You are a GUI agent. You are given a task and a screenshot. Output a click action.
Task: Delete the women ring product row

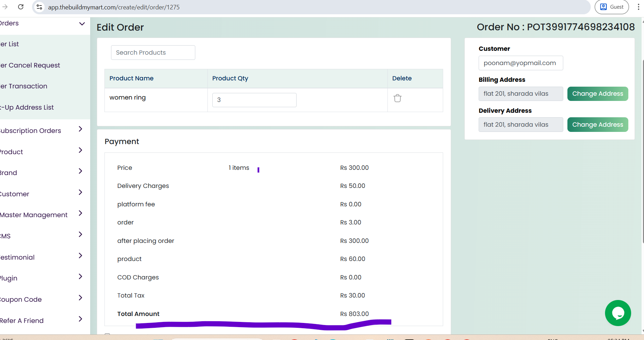397,98
